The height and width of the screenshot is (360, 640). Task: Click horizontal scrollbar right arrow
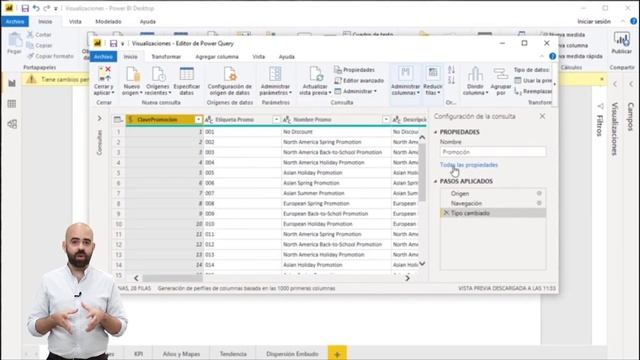[x=407, y=278]
